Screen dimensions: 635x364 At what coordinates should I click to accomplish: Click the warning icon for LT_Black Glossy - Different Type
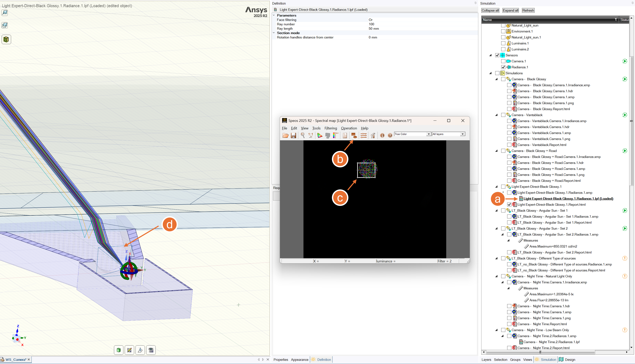625,258
